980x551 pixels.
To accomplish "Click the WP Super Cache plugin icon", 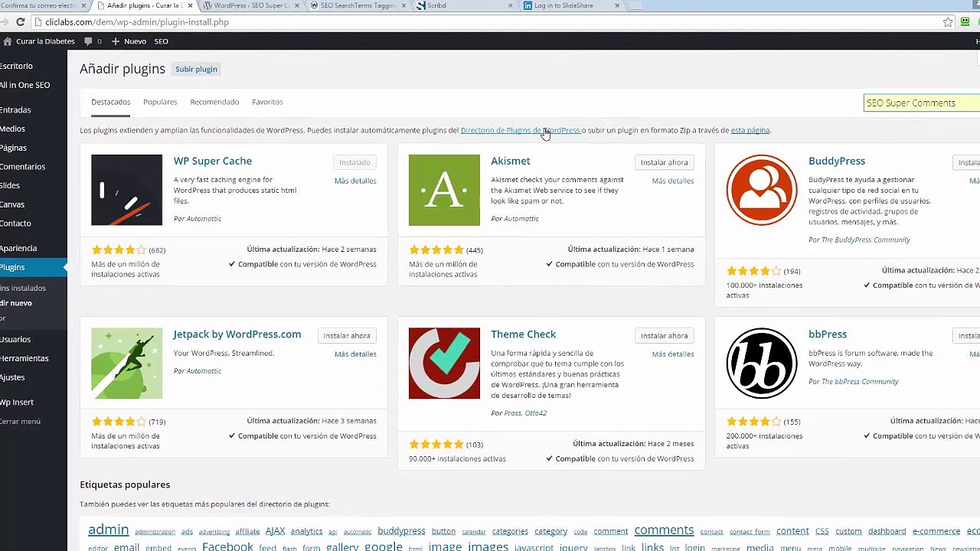I will coord(126,190).
